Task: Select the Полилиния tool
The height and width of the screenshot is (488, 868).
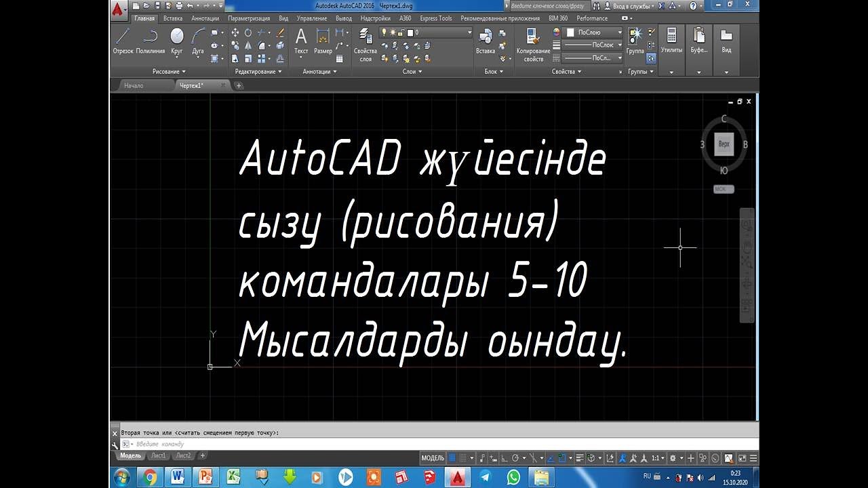Action: (150, 41)
